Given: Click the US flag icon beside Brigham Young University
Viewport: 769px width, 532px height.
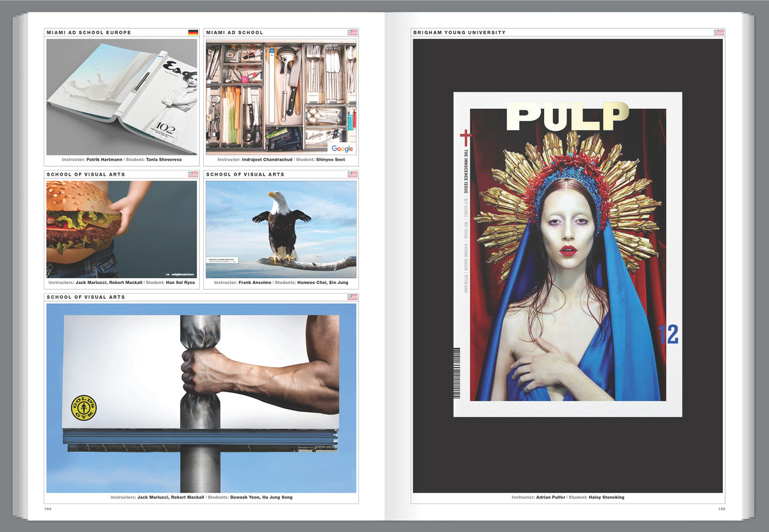Looking at the screenshot, I should [x=719, y=32].
